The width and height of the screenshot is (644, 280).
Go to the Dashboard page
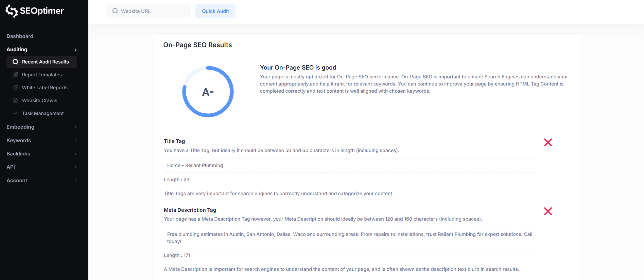tap(20, 36)
